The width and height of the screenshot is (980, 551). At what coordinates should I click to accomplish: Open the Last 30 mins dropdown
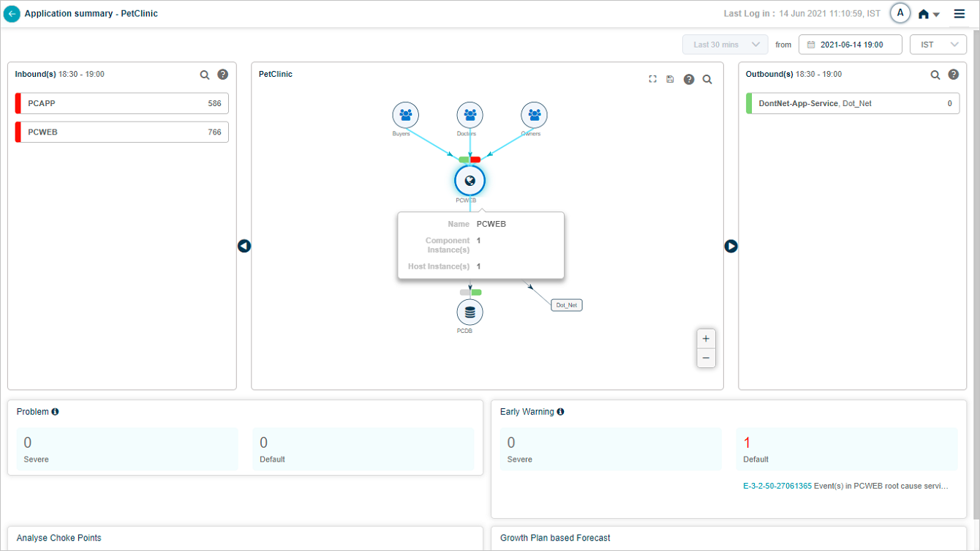tap(725, 45)
